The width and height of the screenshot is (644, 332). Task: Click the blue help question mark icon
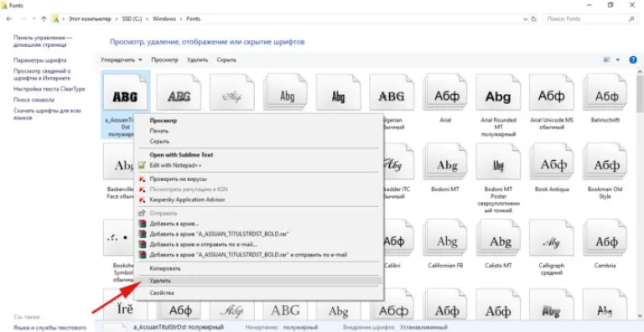click(x=633, y=60)
